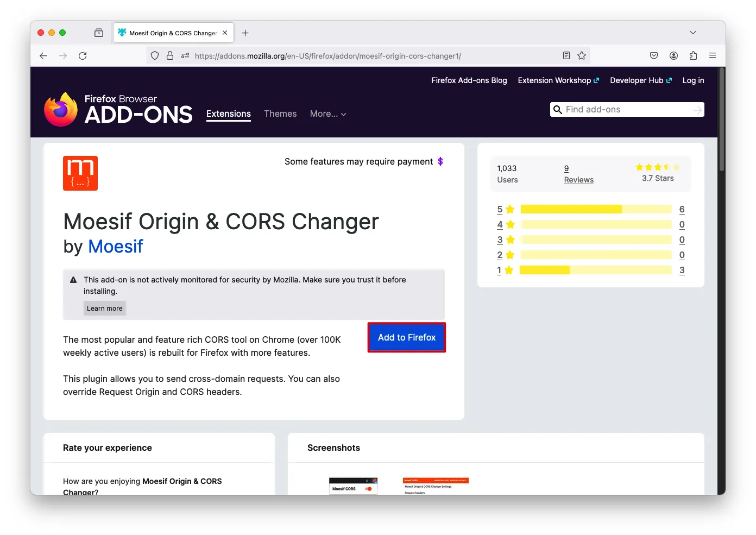Toggle reader view icon in address bar
Image resolution: width=756 pixels, height=535 pixels.
[566, 56]
